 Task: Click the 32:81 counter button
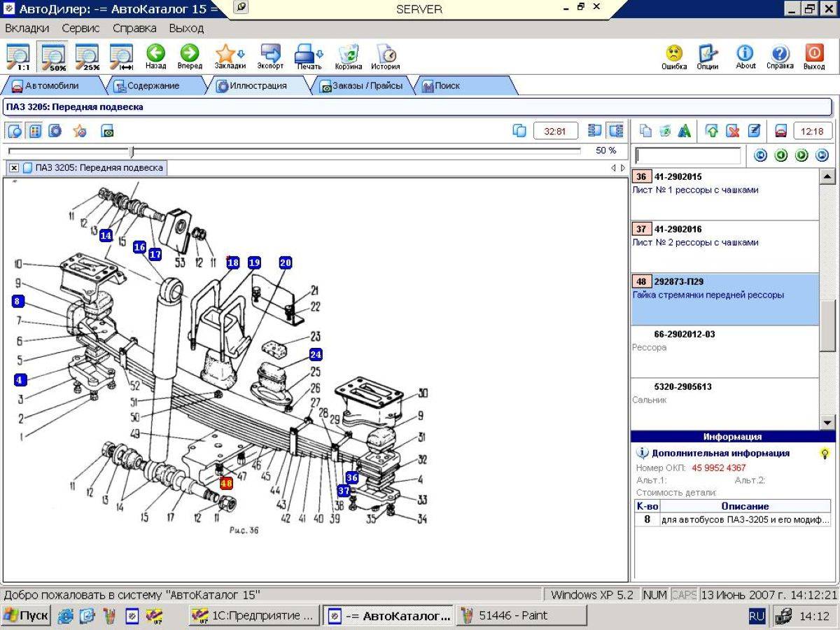click(x=556, y=131)
